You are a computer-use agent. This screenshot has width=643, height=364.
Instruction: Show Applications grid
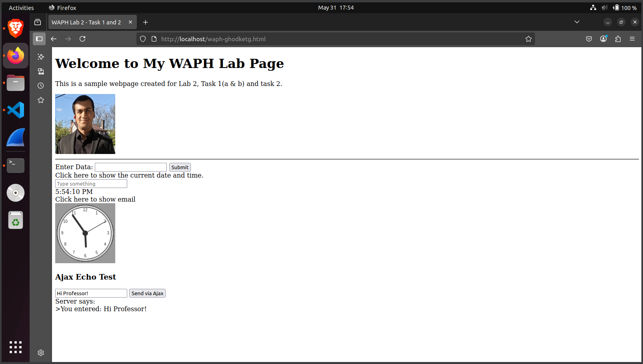coord(16,347)
